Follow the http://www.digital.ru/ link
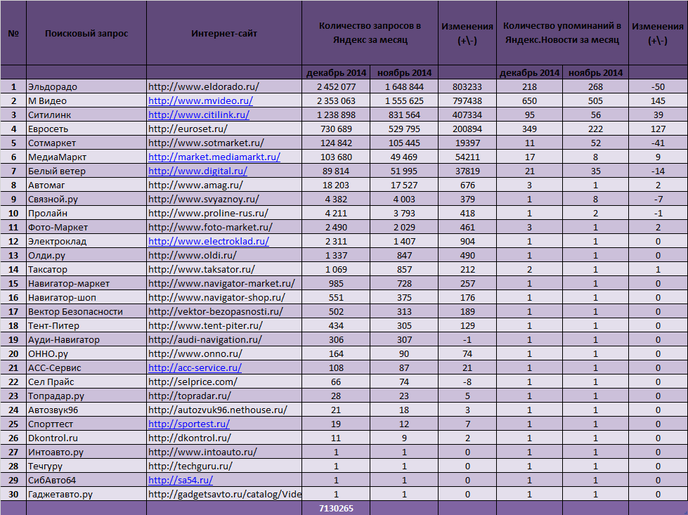This screenshot has height=515, width=688. tap(198, 171)
